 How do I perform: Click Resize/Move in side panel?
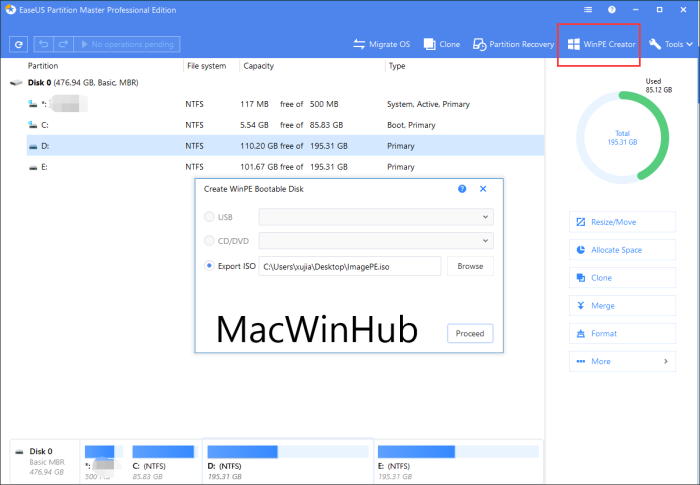point(622,222)
